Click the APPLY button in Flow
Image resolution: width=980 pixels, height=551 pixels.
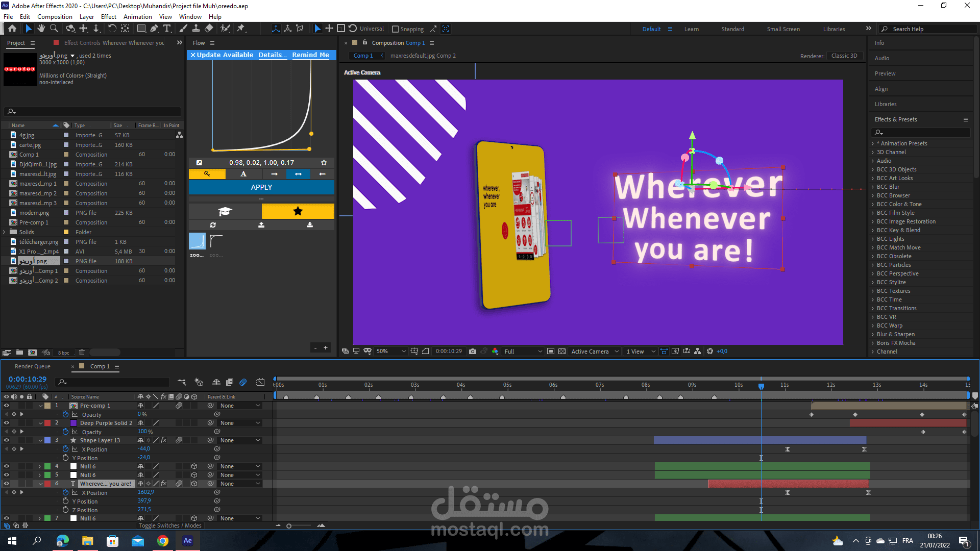[x=261, y=187]
